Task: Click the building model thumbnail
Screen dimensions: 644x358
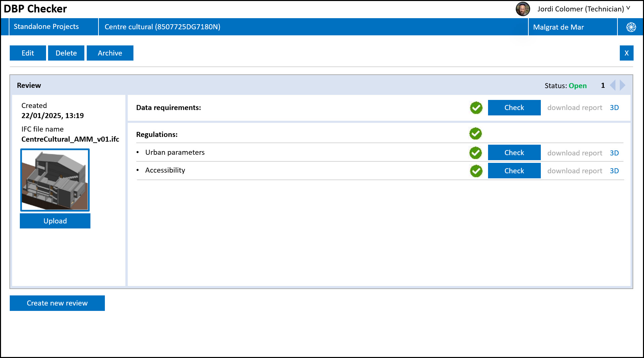Action: click(55, 180)
